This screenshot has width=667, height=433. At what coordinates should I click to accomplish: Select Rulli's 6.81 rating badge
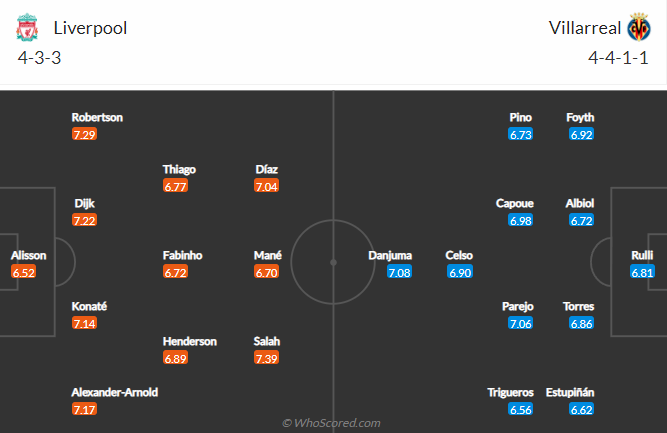click(x=643, y=272)
